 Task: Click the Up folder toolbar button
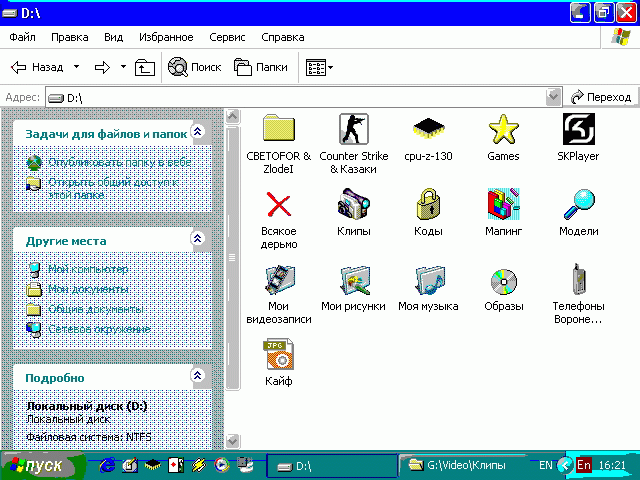145,67
